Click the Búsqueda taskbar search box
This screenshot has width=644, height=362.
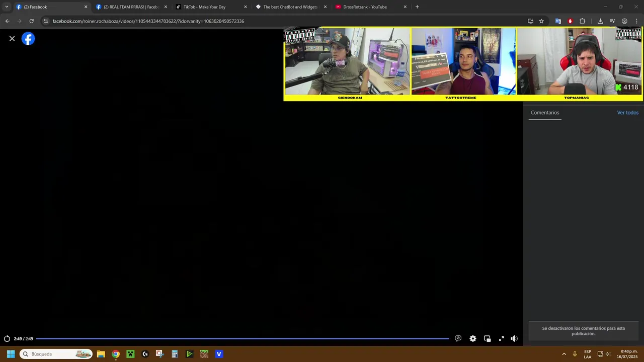point(56,354)
